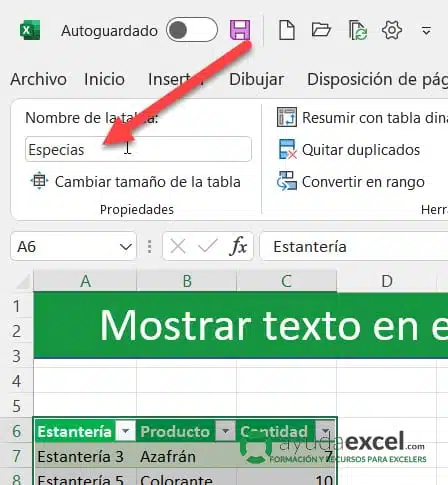This screenshot has height=485, width=448.
Task: Open the Archivo menu tab
Action: 39,79
